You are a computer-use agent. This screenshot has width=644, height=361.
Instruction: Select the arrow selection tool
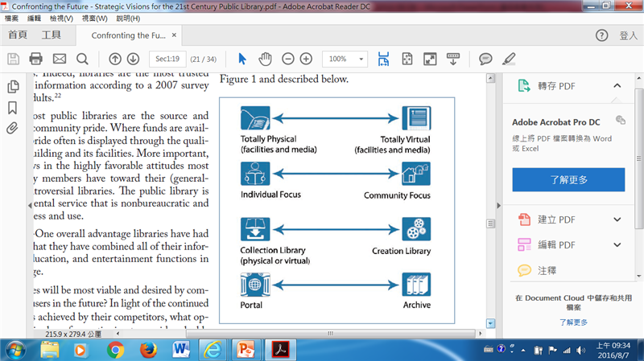click(x=243, y=59)
